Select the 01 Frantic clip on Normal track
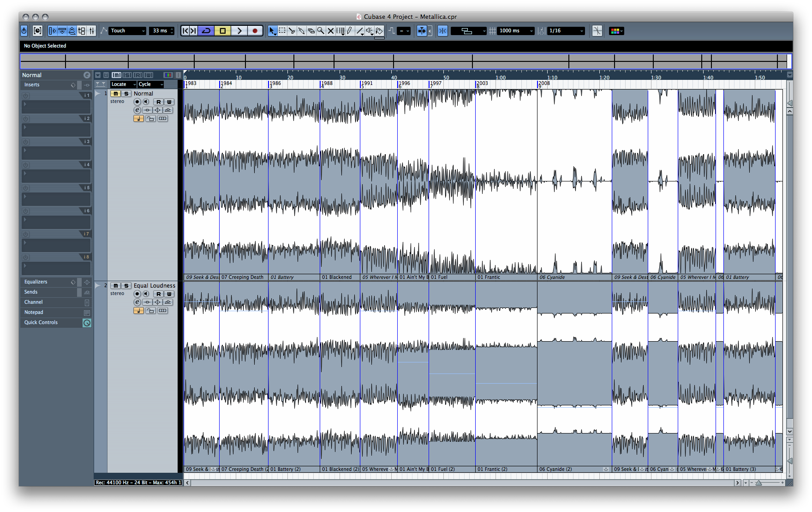The height and width of the screenshot is (512, 812). [x=506, y=185]
